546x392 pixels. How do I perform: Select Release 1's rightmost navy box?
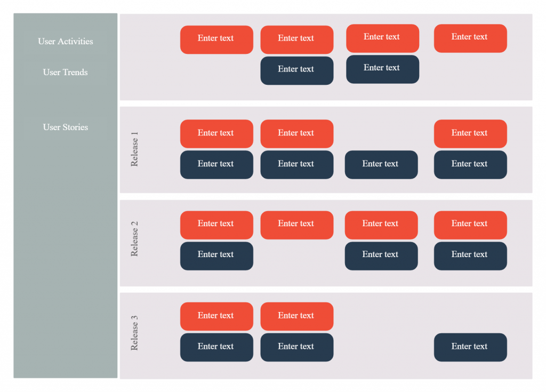(470, 164)
